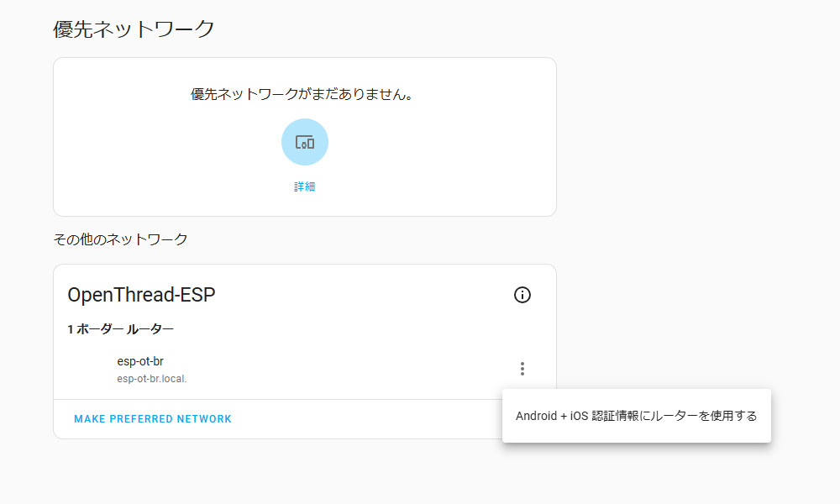This screenshot has width=840, height=504.
Task: Open the 詳細 details link
Action: [304, 186]
